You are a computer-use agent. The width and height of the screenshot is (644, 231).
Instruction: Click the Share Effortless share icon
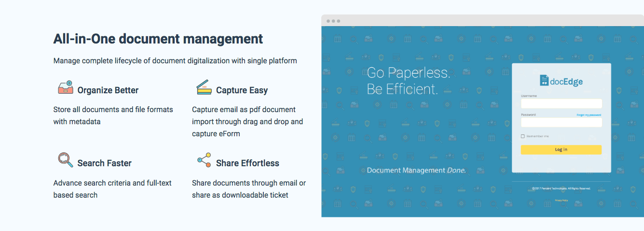pyautogui.click(x=204, y=160)
